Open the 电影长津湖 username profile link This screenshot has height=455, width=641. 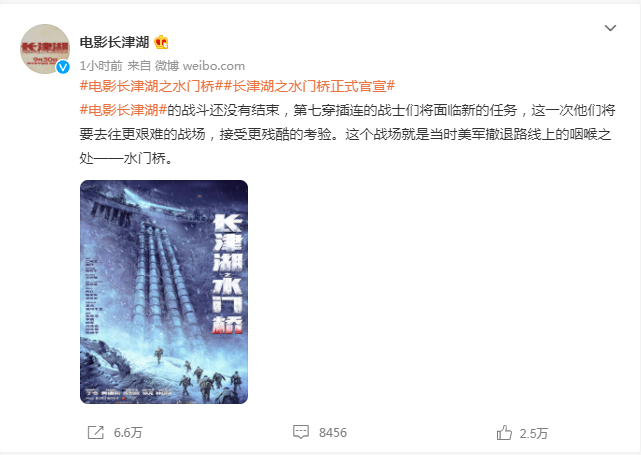click(114, 42)
